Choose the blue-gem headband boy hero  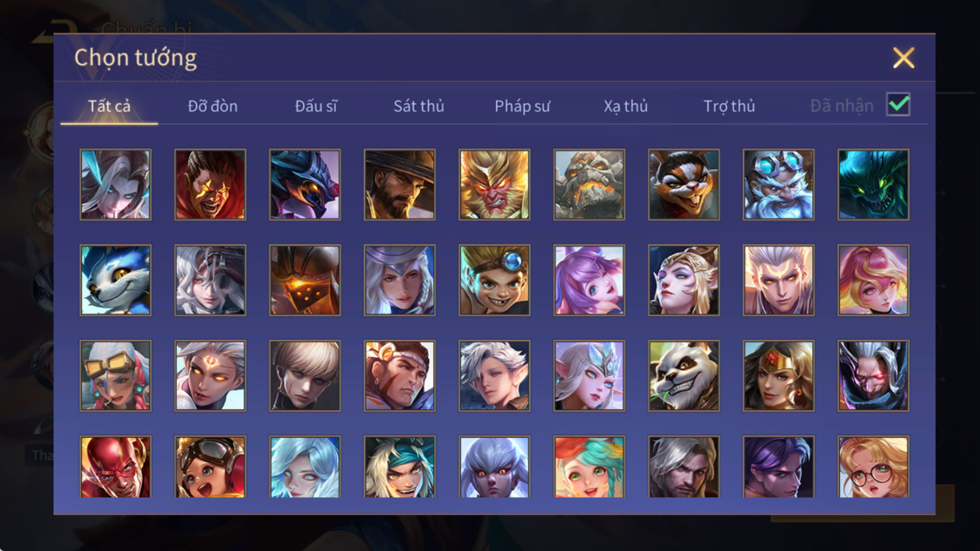(494, 280)
